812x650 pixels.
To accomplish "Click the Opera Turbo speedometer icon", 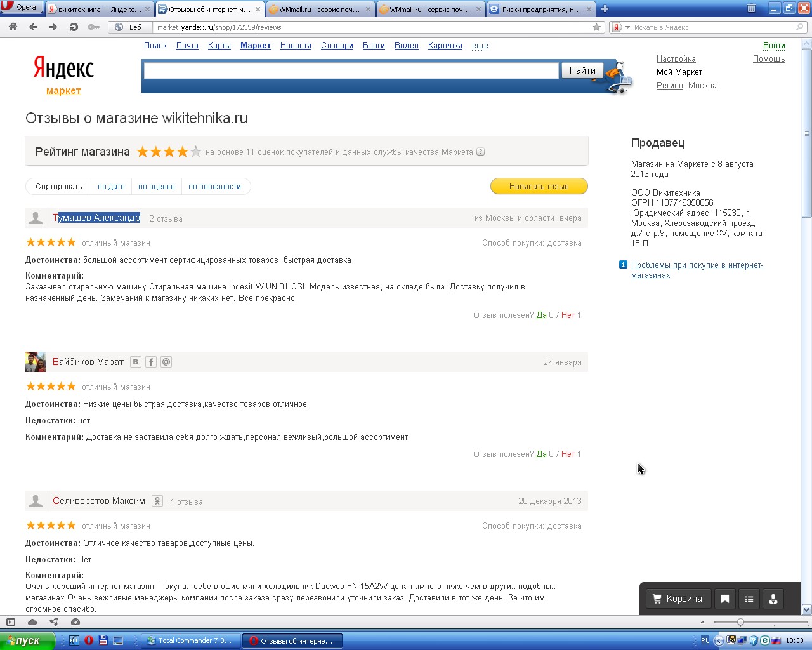I will pyautogui.click(x=75, y=622).
